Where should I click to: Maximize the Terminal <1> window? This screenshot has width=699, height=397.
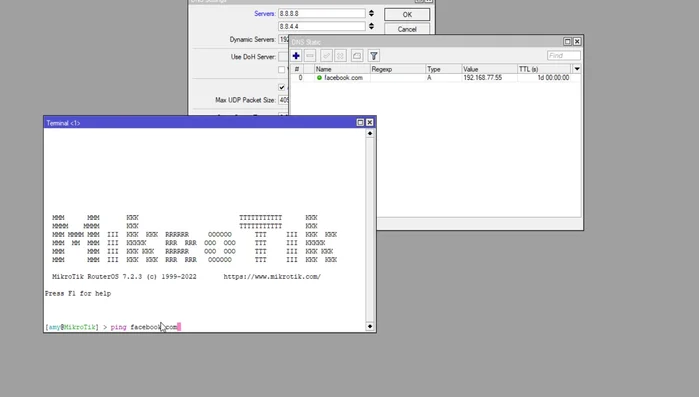360,123
